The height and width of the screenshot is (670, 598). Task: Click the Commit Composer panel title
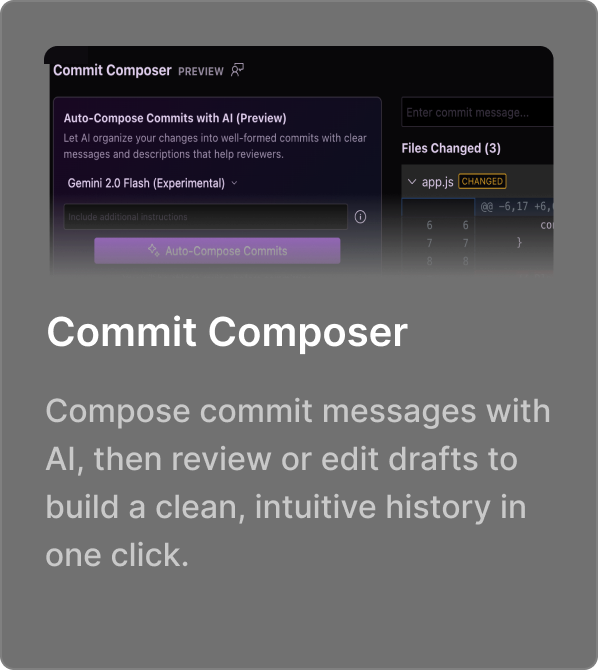pyautogui.click(x=112, y=70)
